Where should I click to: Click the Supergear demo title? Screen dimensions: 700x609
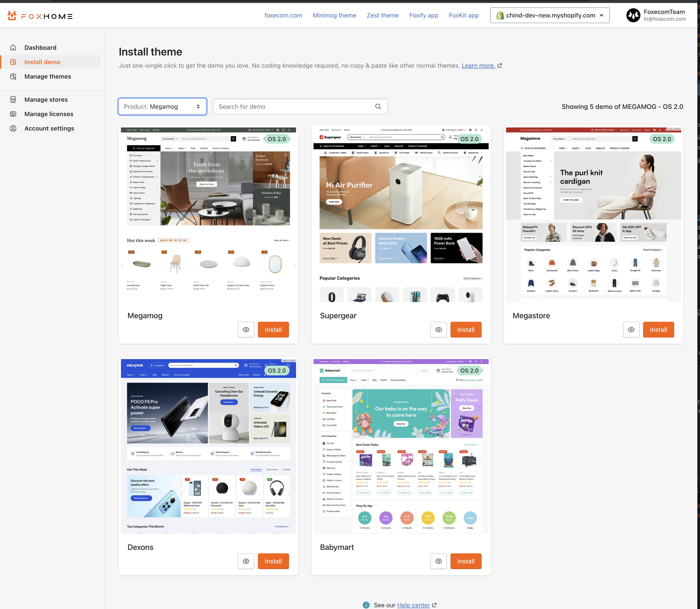pyautogui.click(x=338, y=316)
